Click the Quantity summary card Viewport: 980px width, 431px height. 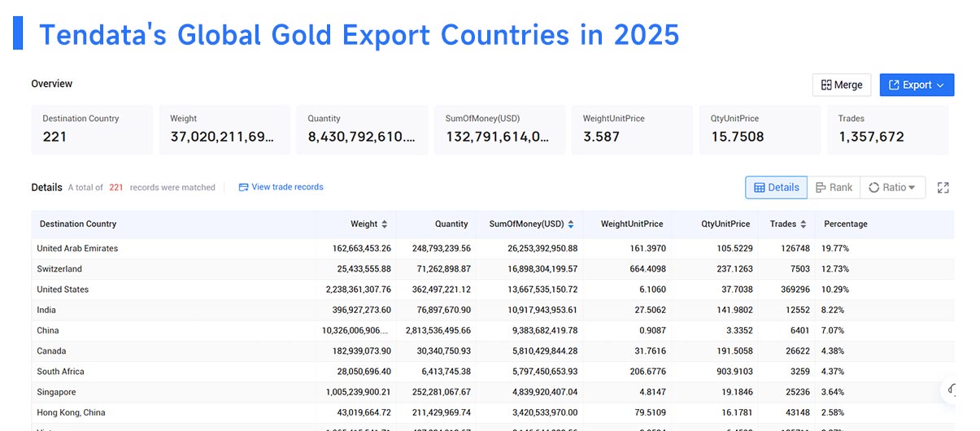(x=362, y=129)
